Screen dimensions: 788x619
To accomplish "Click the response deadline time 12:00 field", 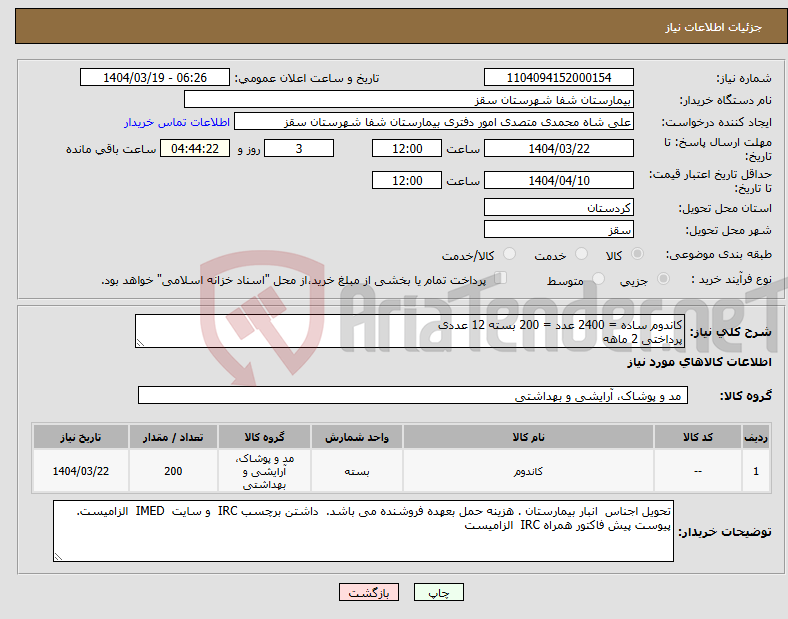I will [407, 148].
